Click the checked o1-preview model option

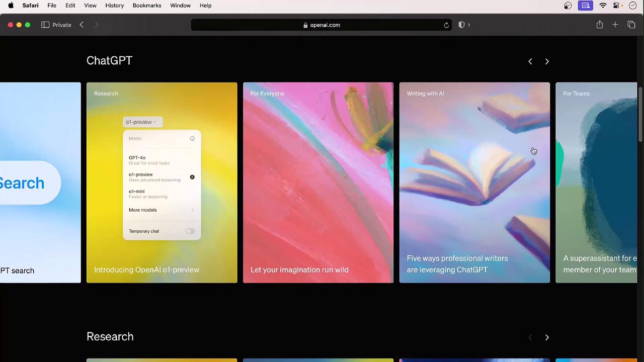pyautogui.click(x=162, y=177)
